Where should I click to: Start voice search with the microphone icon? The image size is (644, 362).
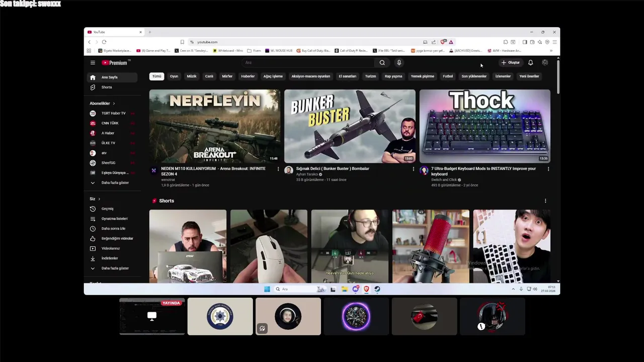pos(399,63)
